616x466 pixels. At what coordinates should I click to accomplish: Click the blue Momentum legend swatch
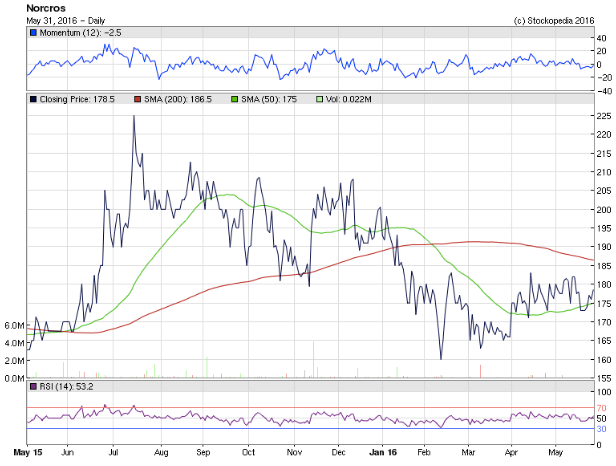(x=33, y=33)
